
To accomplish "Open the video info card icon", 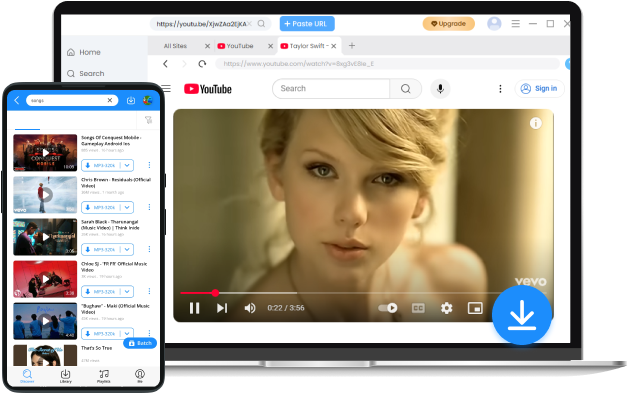I will tap(535, 123).
